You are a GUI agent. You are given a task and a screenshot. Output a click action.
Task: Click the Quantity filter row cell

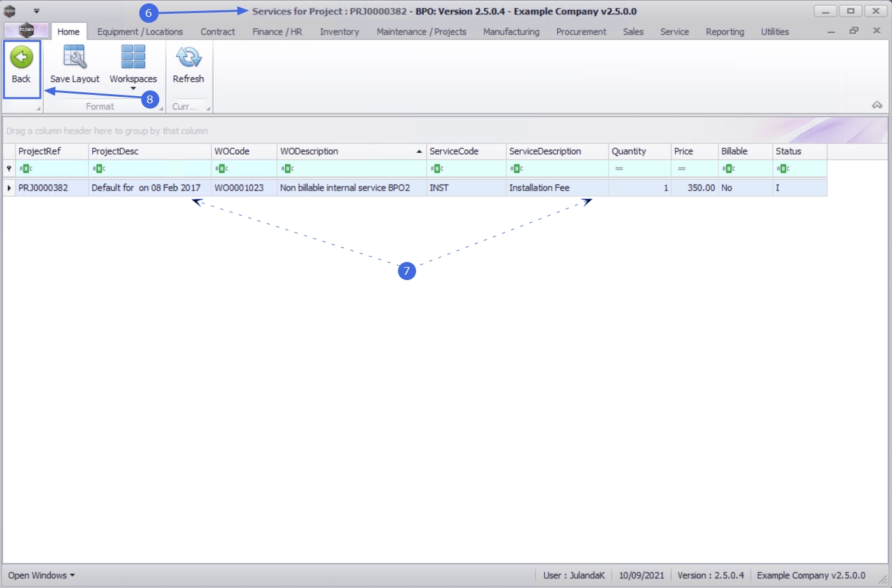pyautogui.click(x=640, y=169)
